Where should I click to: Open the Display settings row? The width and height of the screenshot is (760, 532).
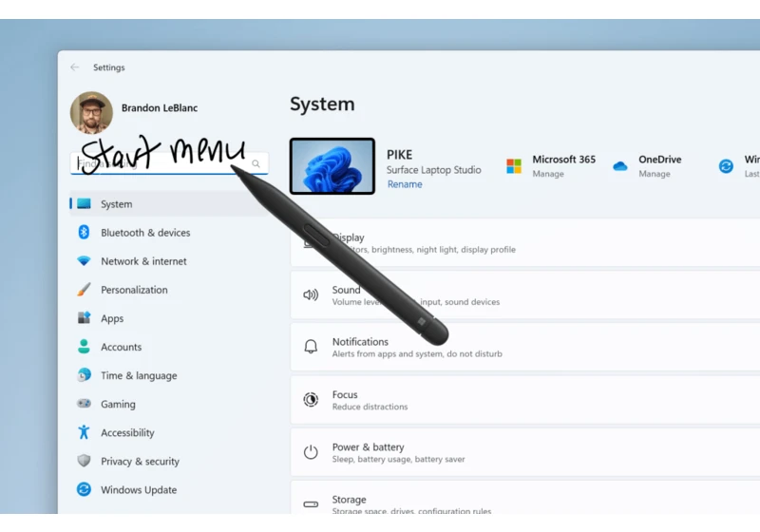click(x=525, y=243)
